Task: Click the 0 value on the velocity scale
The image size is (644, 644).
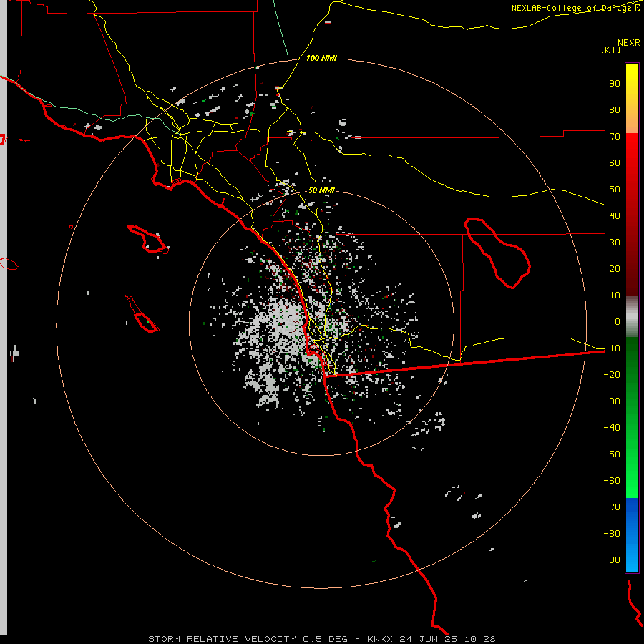Action: 618,321
